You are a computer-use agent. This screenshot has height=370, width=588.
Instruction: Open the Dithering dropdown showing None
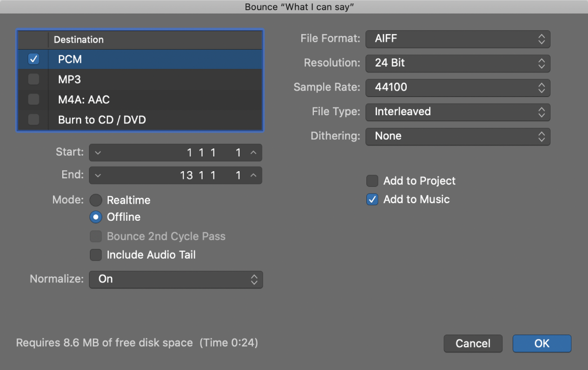(x=457, y=136)
